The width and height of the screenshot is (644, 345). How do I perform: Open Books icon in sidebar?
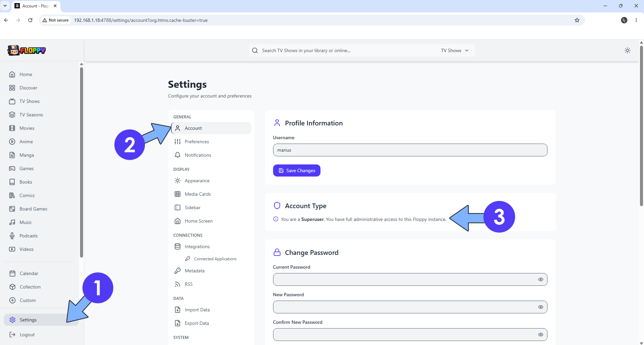point(12,182)
